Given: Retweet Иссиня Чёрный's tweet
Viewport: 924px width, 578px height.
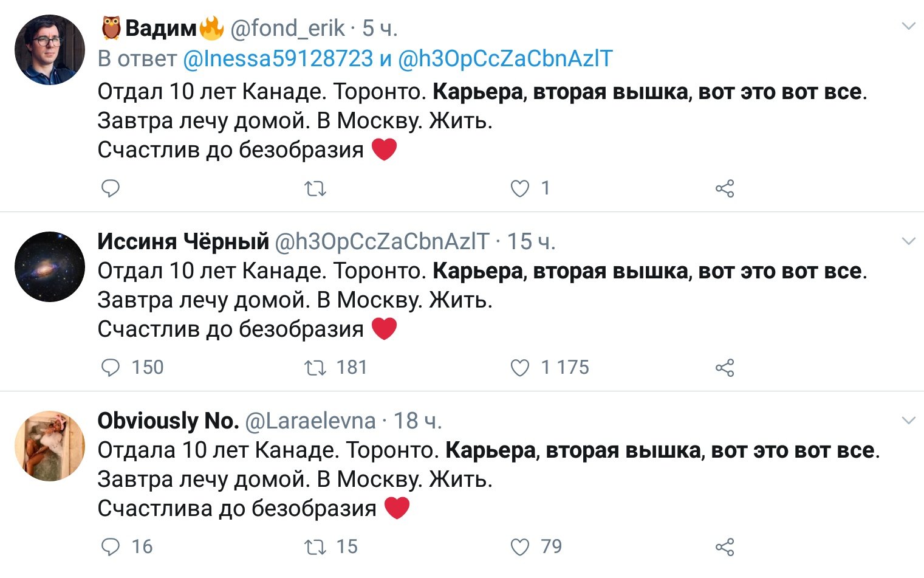Looking at the screenshot, I should point(315,368).
